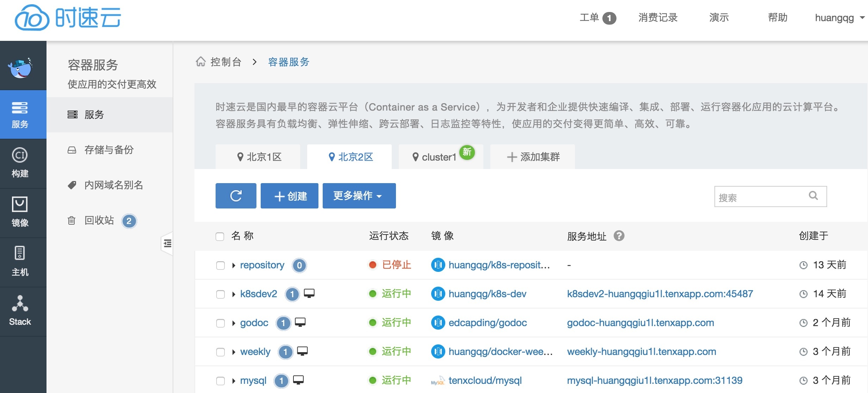
Task: Check the godoc row checkbox
Action: 221,323
